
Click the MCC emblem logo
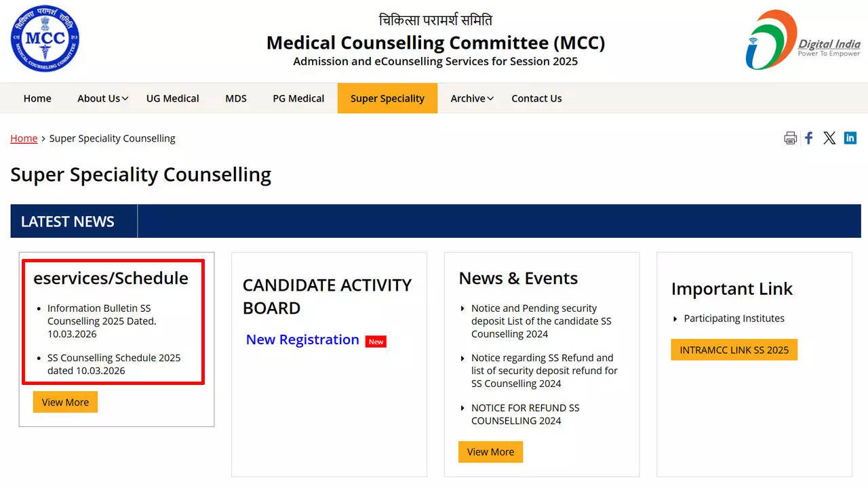click(x=44, y=39)
